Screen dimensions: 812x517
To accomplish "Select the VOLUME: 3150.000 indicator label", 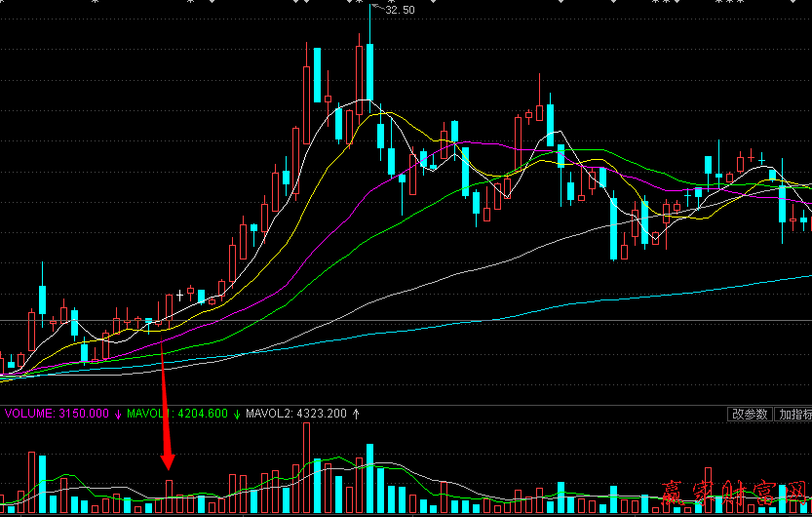I will (58, 414).
